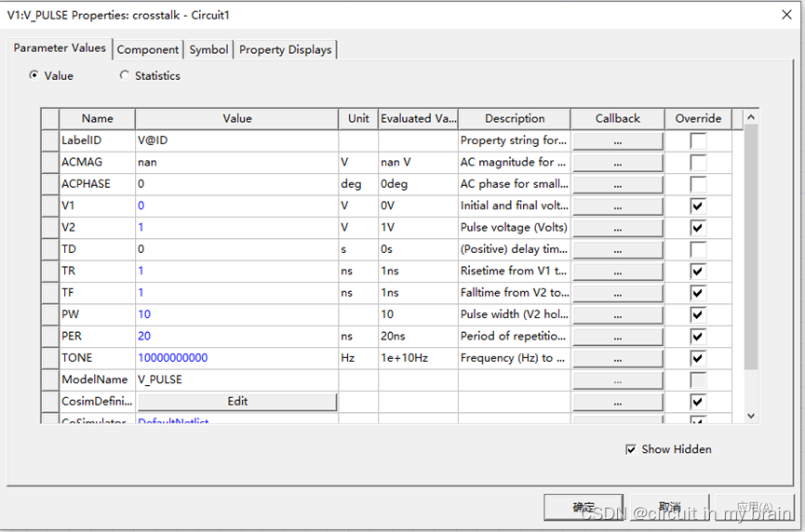Open callback button for ACMAG row
805x532 pixels.
(x=617, y=162)
